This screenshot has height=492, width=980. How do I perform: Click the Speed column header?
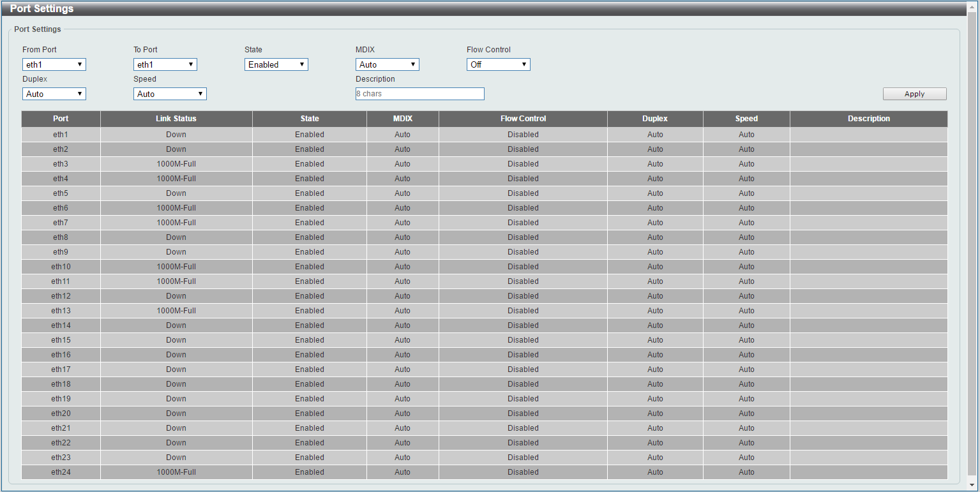point(746,119)
